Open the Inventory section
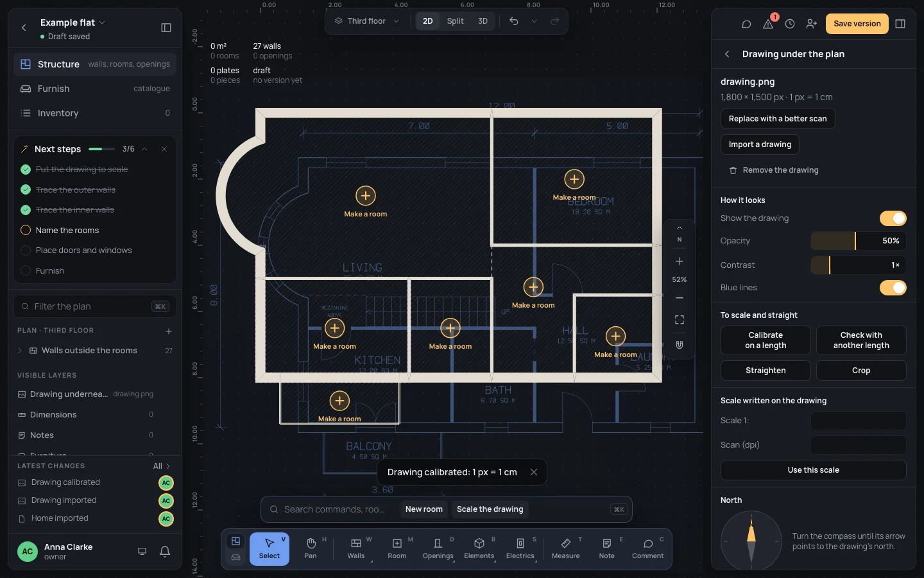924x578 pixels. [x=95, y=113]
